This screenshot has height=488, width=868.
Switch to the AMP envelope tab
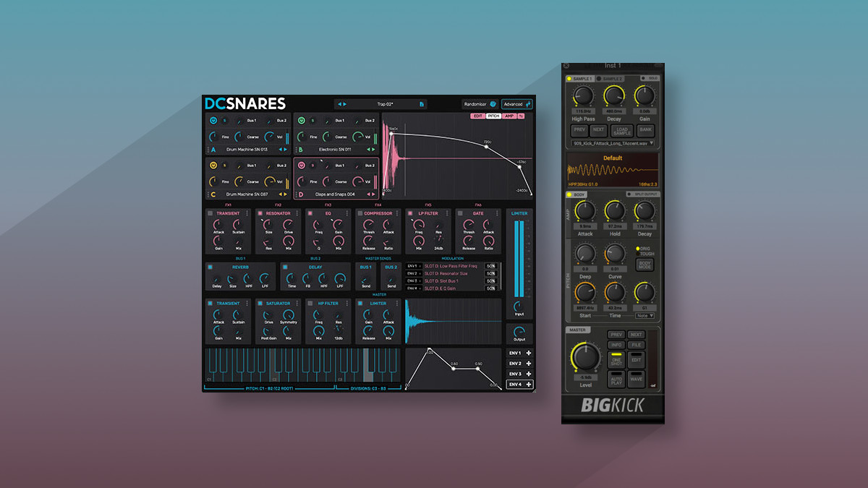click(x=510, y=116)
